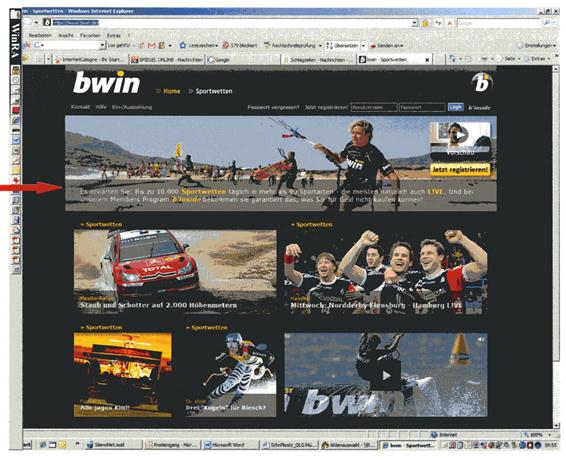The height and width of the screenshot is (460, 566).
Task: Open the Hilfe link
Action: click(x=101, y=107)
